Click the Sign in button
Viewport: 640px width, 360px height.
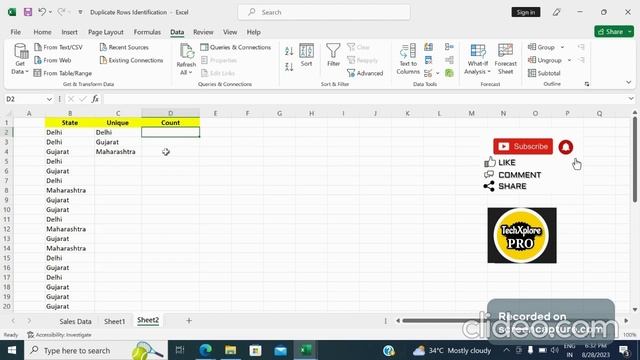pos(526,12)
